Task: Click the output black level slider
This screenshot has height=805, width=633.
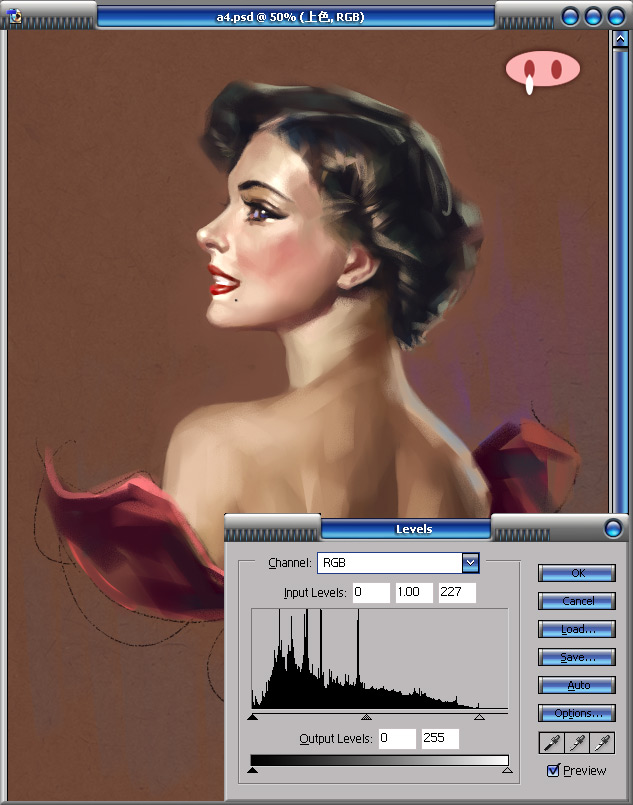Action: click(253, 770)
